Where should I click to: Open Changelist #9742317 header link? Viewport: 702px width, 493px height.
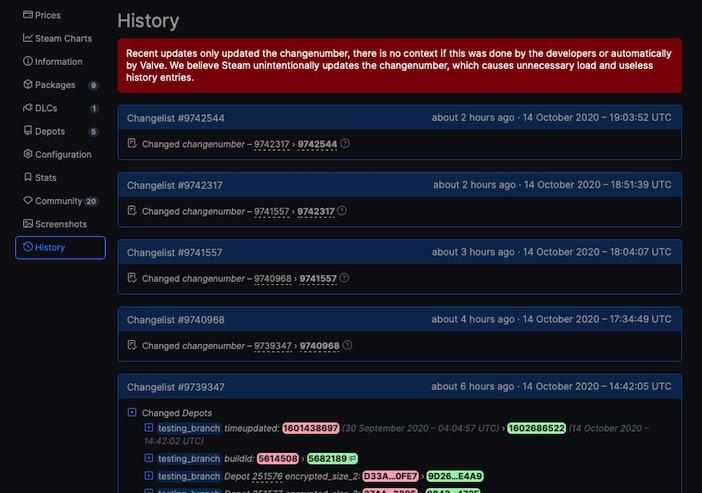click(x=175, y=185)
